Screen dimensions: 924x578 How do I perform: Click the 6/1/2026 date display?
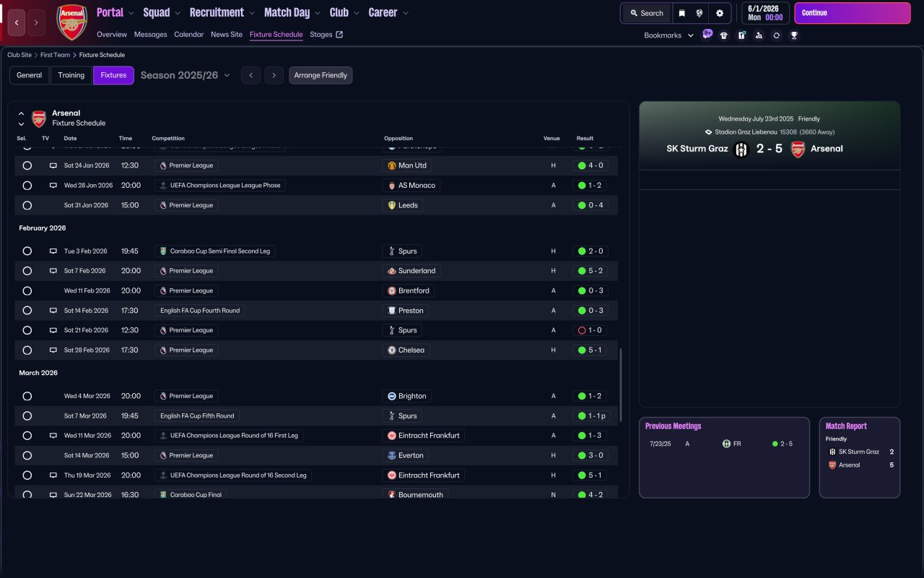pos(765,13)
